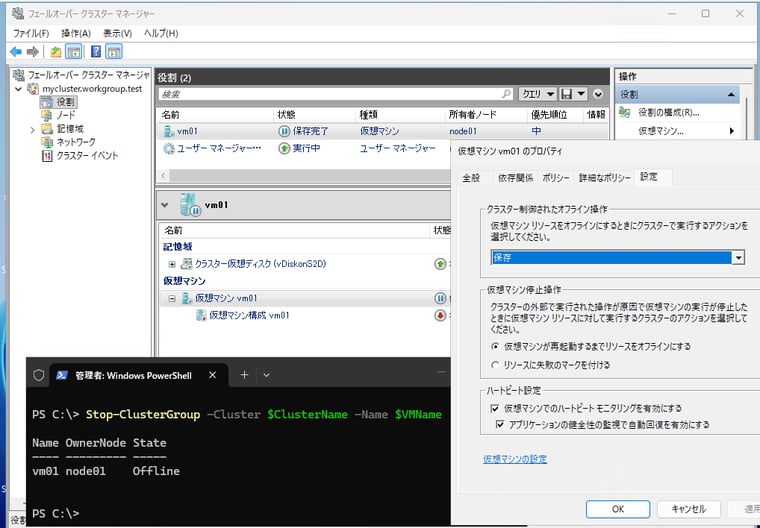Click the クラスター仮想ディスク disk icon

tap(186, 264)
